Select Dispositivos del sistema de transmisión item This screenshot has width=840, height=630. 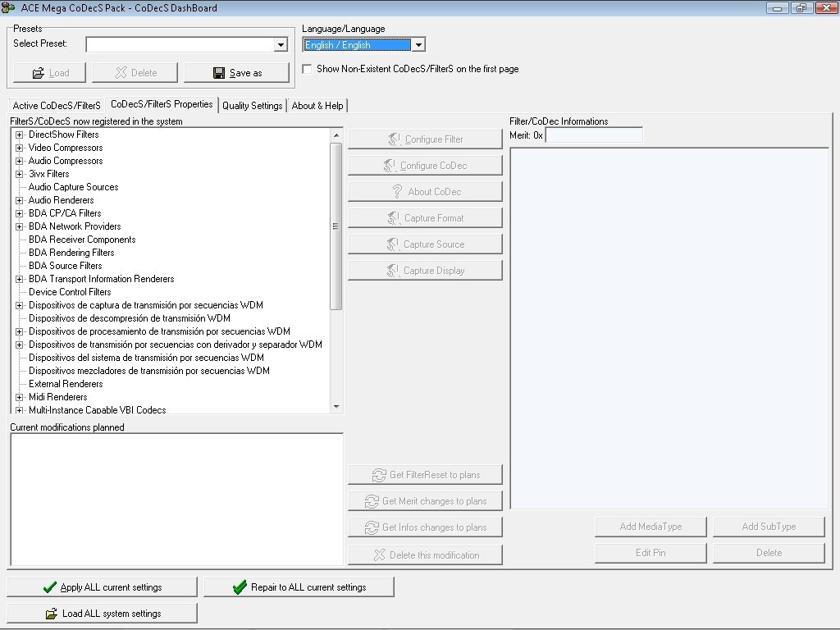[x=146, y=358]
